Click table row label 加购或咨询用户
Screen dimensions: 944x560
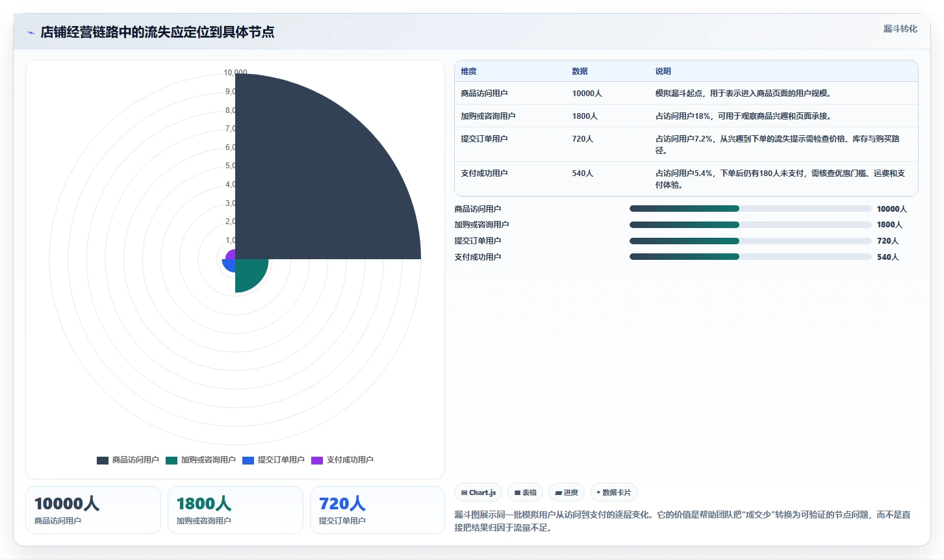click(x=488, y=116)
